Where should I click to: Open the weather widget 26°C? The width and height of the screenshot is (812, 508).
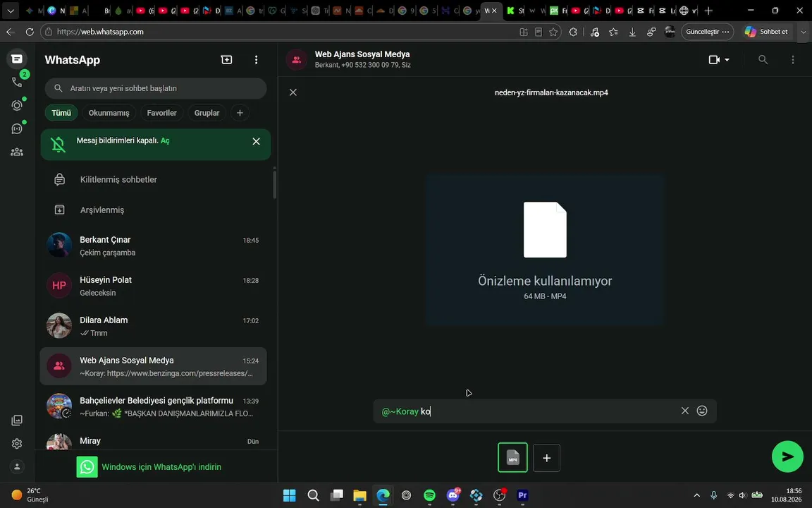tap(30, 495)
